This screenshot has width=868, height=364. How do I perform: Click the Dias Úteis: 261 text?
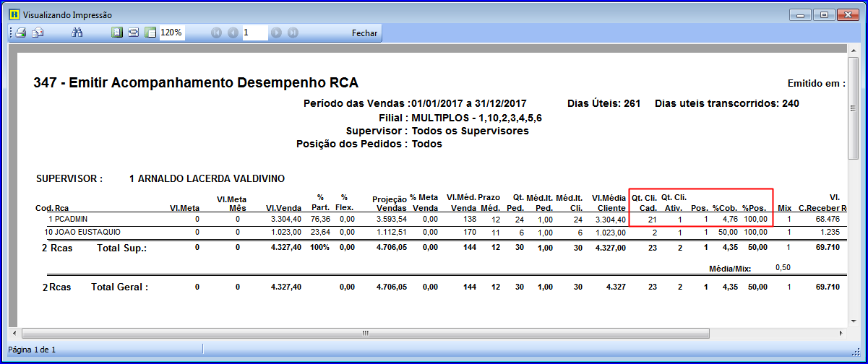604,103
